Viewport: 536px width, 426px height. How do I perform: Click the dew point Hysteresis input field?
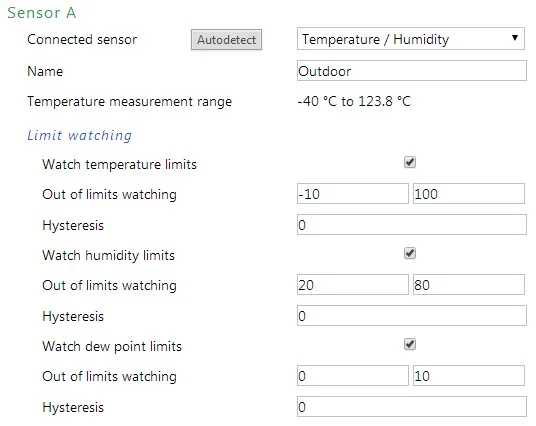pyautogui.click(x=412, y=407)
